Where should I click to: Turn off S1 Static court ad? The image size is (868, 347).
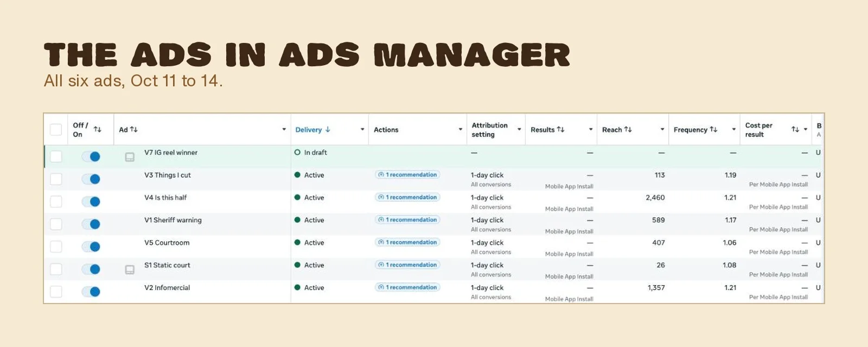pos(91,269)
